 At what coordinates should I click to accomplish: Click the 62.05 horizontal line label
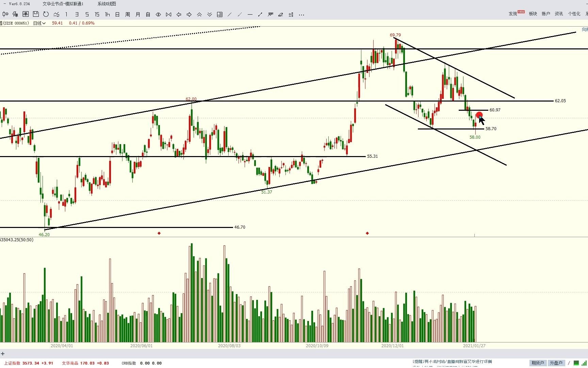click(560, 101)
